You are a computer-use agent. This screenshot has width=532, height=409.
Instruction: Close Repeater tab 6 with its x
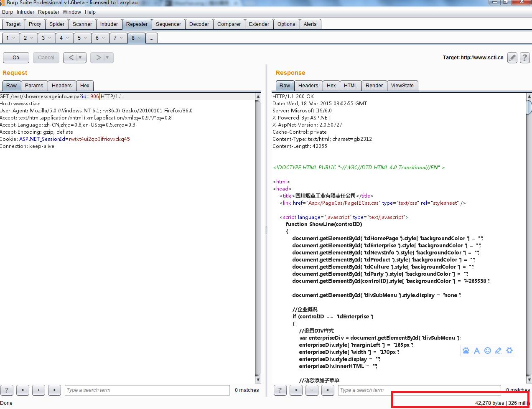tap(103, 38)
